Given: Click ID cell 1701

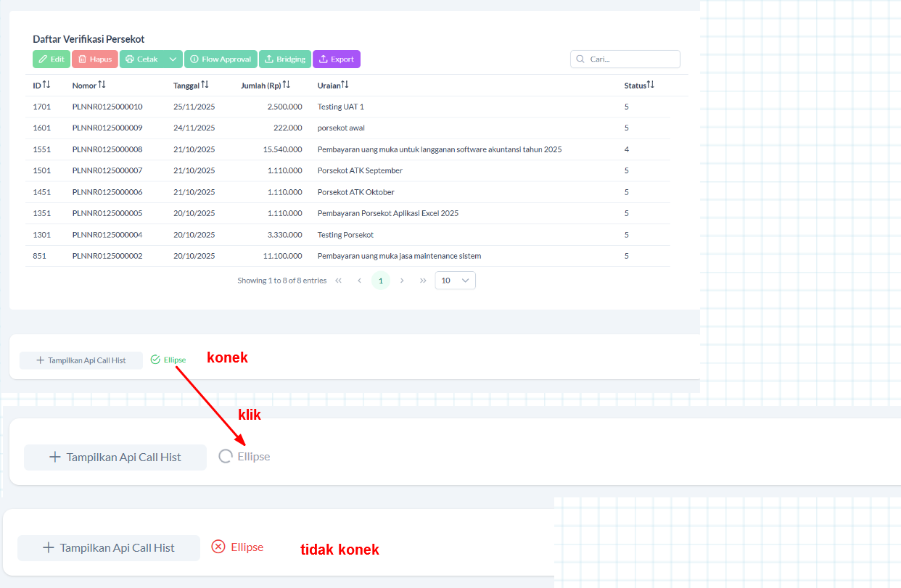Looking at the screenshot, I should [42, 107].
